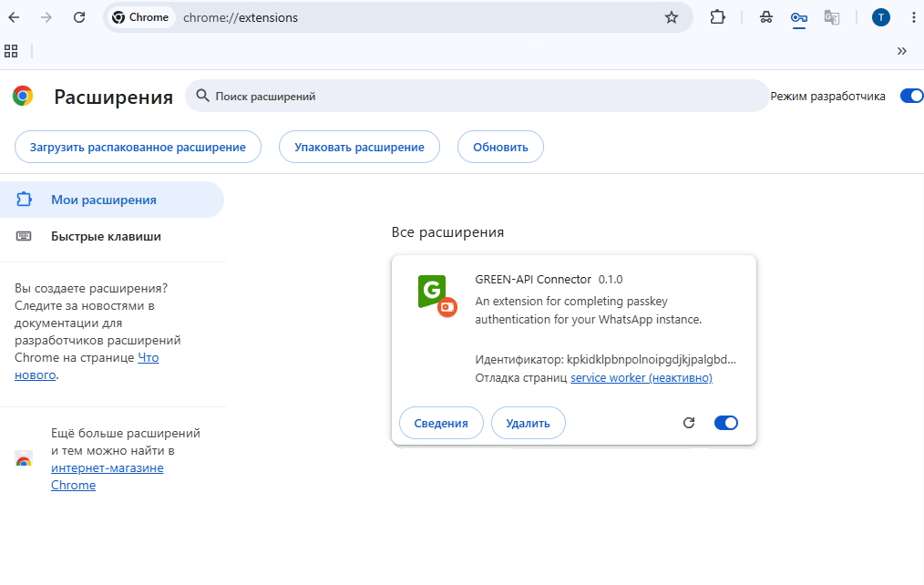Bookmark this page with the star icon
The width and height of the screenshot is (924, 585).
[672, 17]
